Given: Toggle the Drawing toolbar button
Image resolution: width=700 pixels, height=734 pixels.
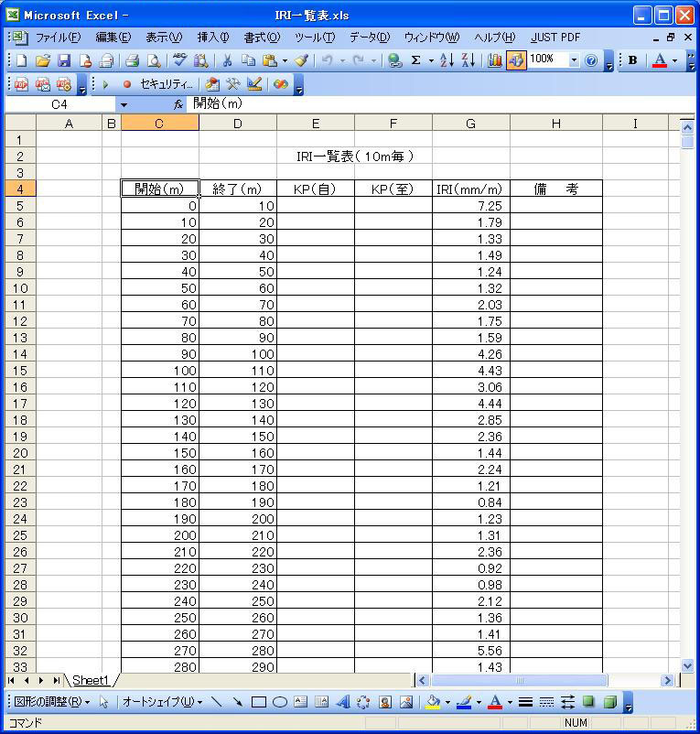Looking at the screenshot, I should 516,60.
